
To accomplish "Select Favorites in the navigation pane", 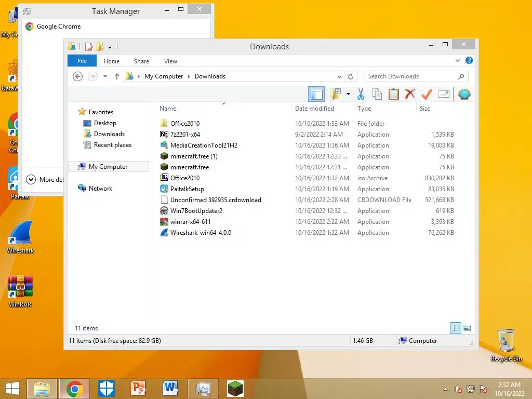I will coord(101,112).
